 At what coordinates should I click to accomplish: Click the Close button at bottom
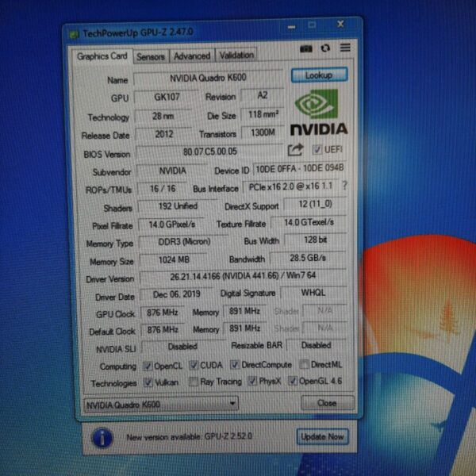[327, 402]
